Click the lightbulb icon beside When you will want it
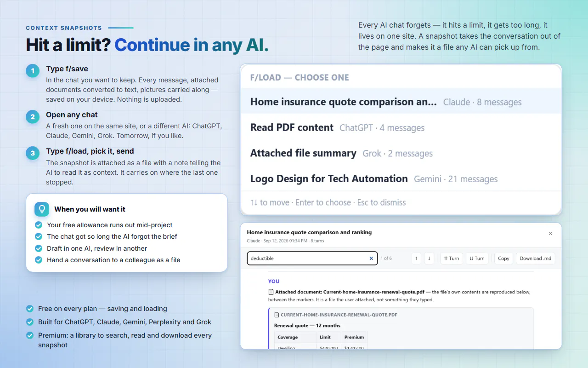This screenshot has width=588, height=368. [42, 209]
